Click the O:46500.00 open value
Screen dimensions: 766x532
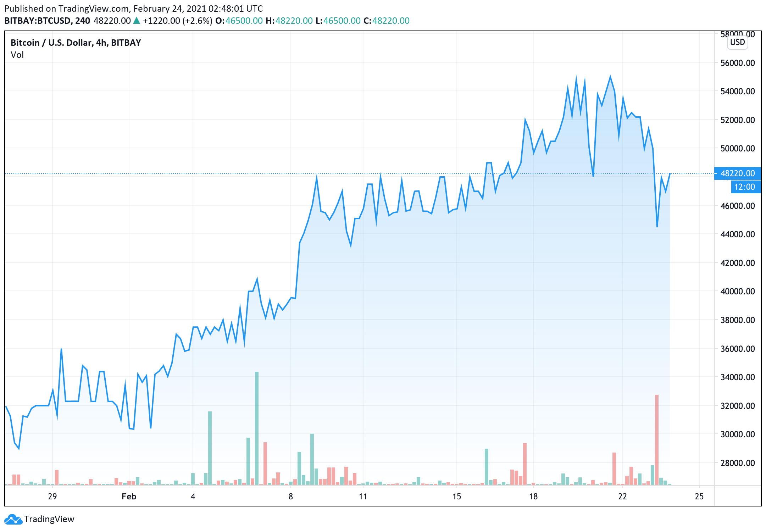(239, 21)
